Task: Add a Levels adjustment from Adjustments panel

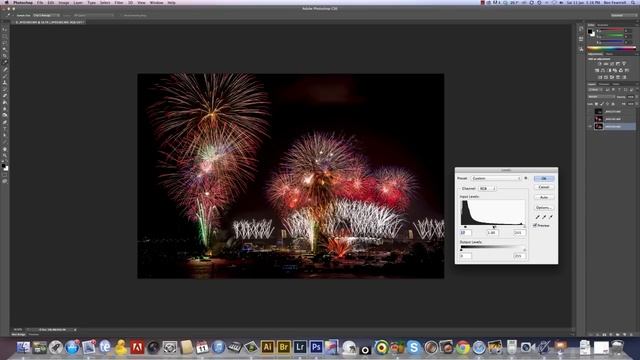Action: tap(606, 64)
